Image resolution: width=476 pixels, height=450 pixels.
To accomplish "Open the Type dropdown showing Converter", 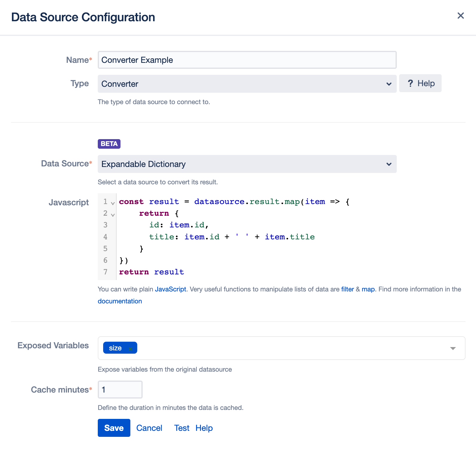I will [x=247, y=84].
